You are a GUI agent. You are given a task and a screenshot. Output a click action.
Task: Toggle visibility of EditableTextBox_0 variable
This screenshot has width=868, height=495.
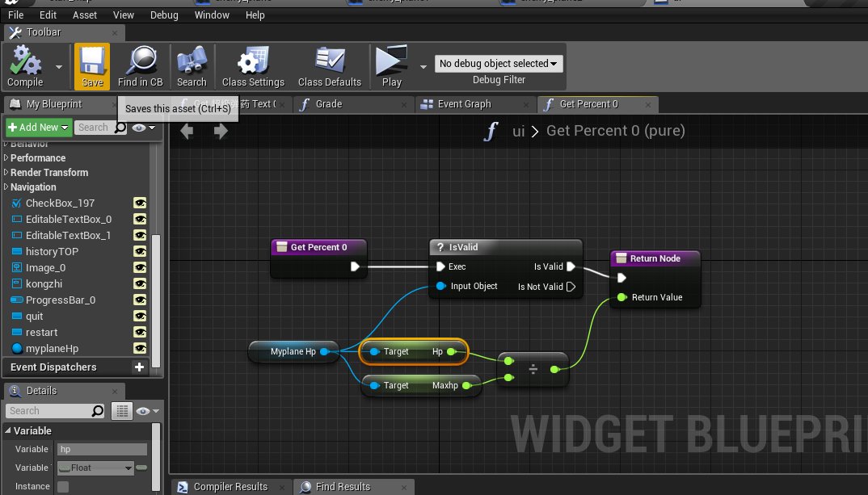tap(140, 219)
